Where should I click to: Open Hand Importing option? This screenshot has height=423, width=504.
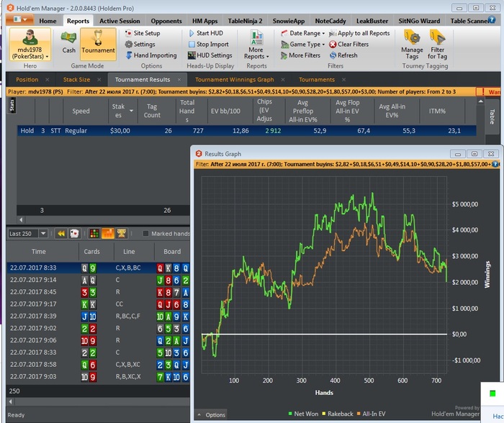tap(151, 55)
